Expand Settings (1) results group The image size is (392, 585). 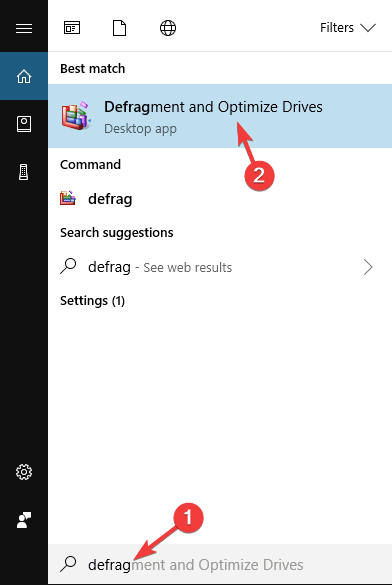pyautogui.click(x=92, y=301)
